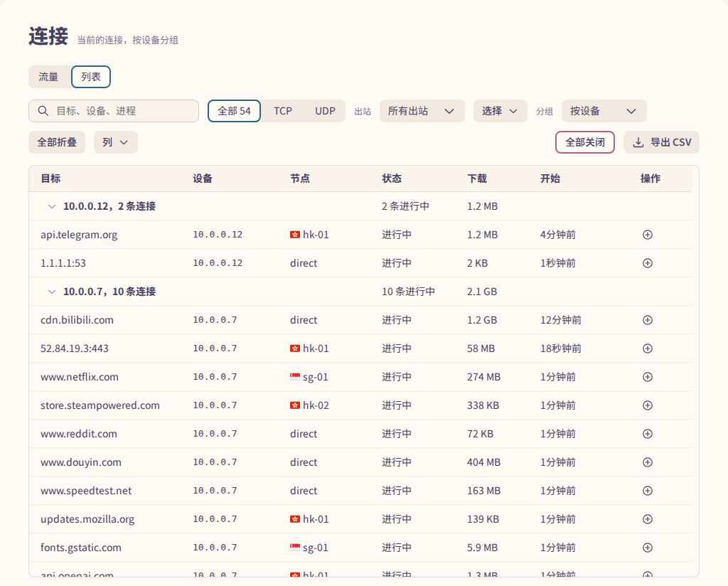
Task: Focus the 目标、设备、进程 search field
Action: point(114,111)
